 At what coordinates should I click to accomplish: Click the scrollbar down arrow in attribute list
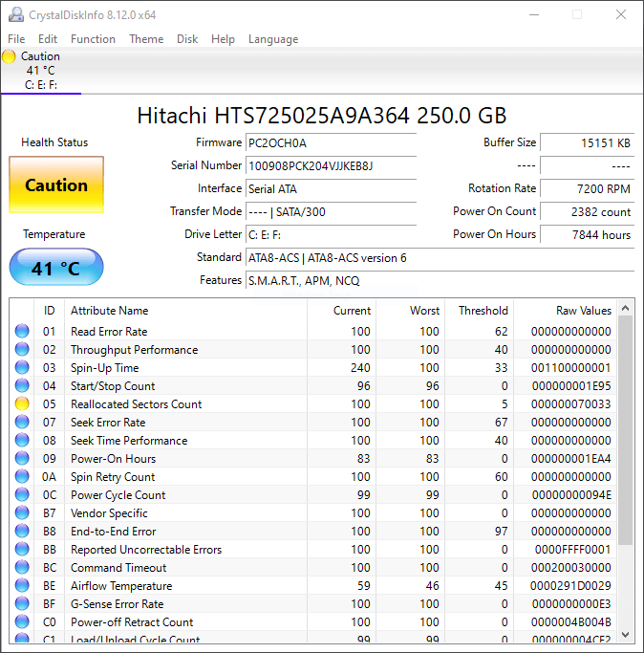(625, 635)
